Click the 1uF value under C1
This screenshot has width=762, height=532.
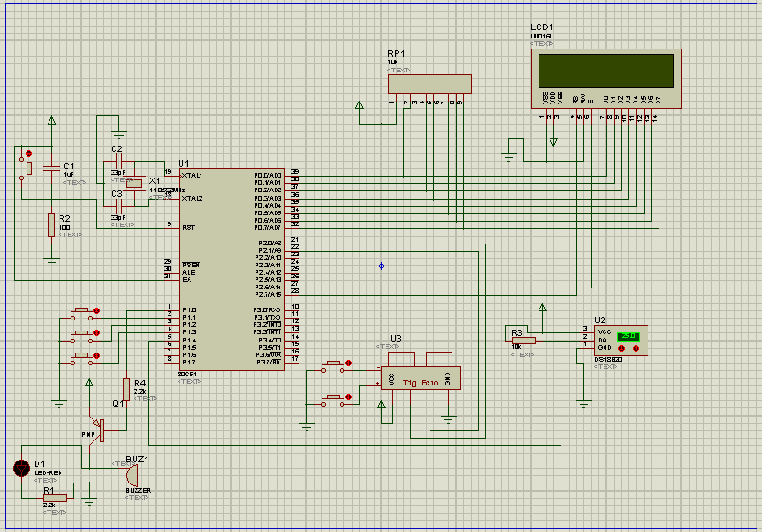tap(69, 174)
